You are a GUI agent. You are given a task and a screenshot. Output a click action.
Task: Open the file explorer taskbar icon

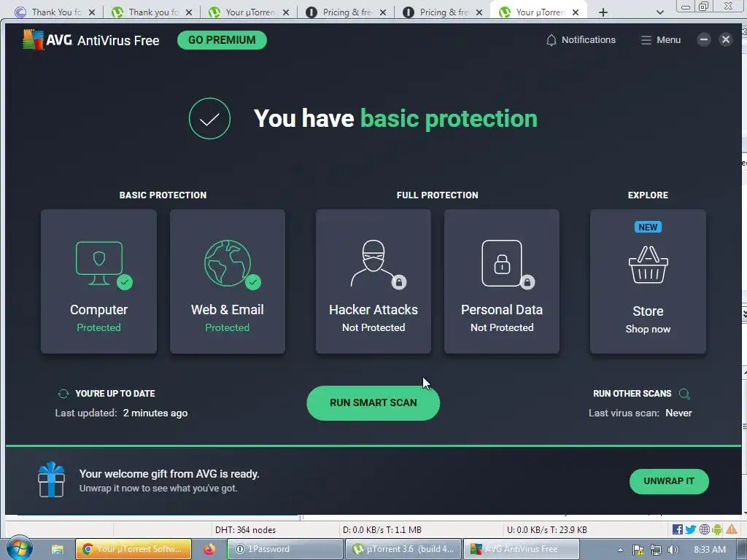58,549
